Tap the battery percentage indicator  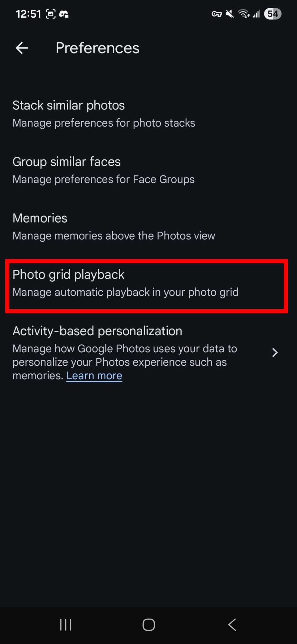(273, 14)
